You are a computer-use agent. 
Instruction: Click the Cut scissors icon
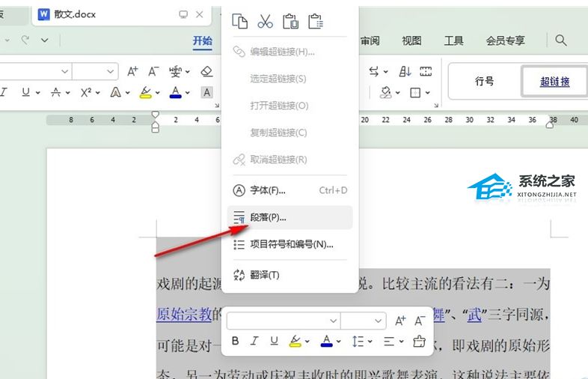tap(265, 21)
